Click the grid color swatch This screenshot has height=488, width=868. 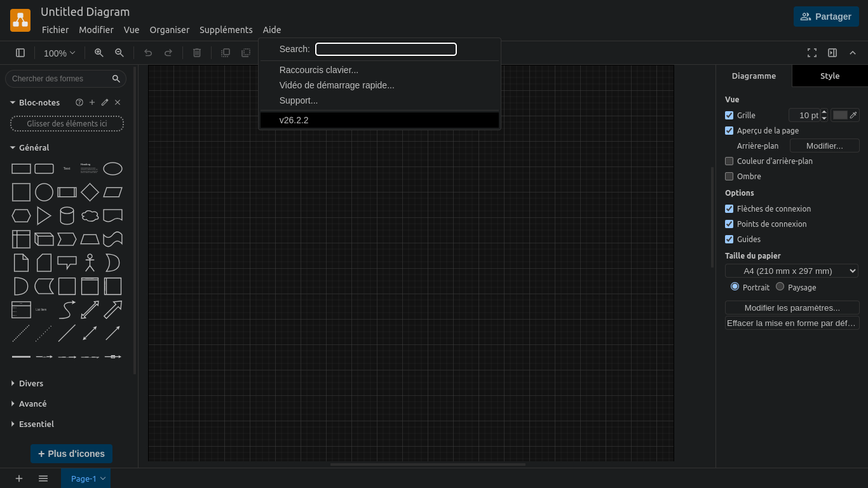(x=840, y=115)
